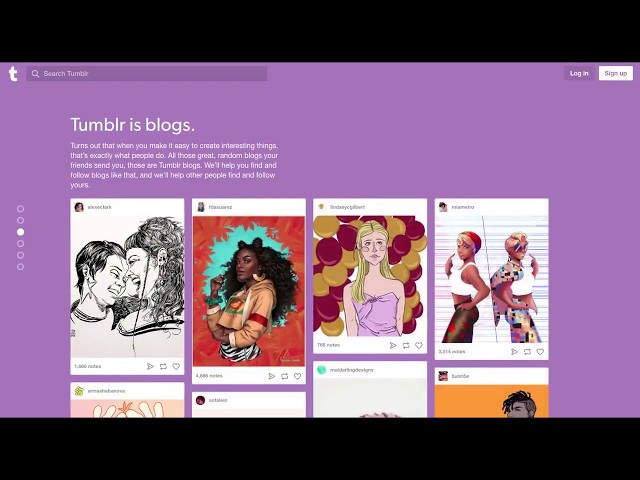This screenshot has width=640, height=480.
Task: Like the miametro post with heart icon
Action: point(540,352)
